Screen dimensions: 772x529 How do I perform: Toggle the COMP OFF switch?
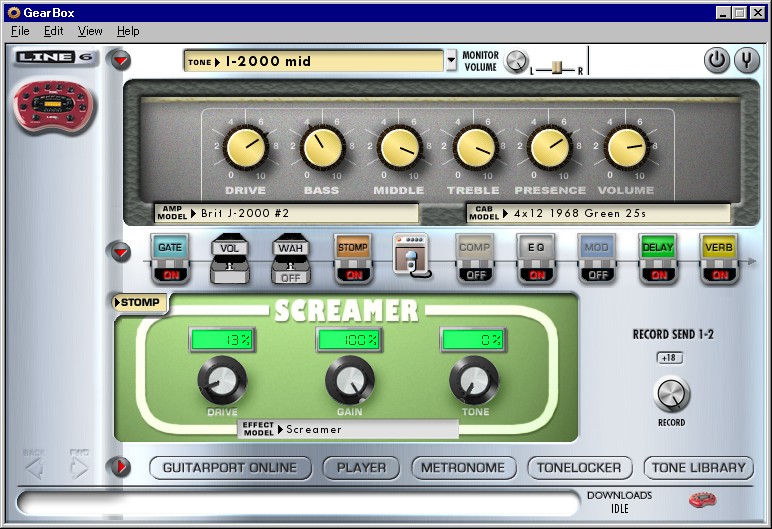point(476,275)
